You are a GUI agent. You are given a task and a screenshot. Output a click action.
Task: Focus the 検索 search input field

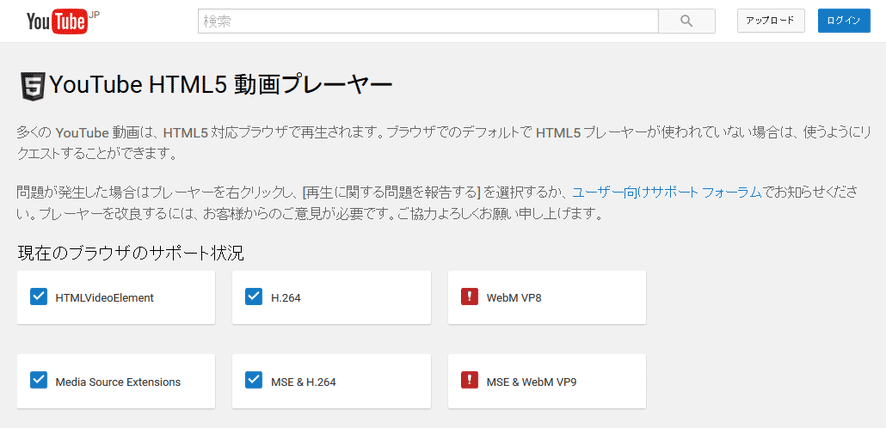428,21
